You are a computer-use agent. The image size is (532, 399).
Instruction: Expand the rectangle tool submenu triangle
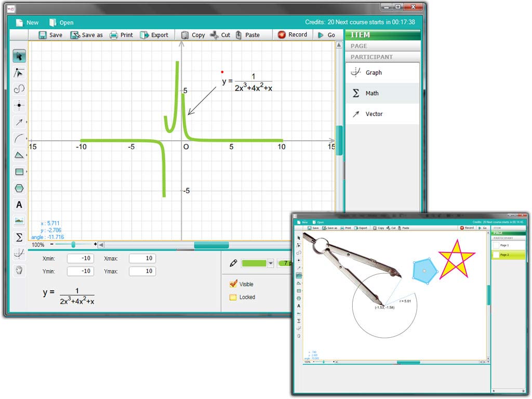pos(27,171)
